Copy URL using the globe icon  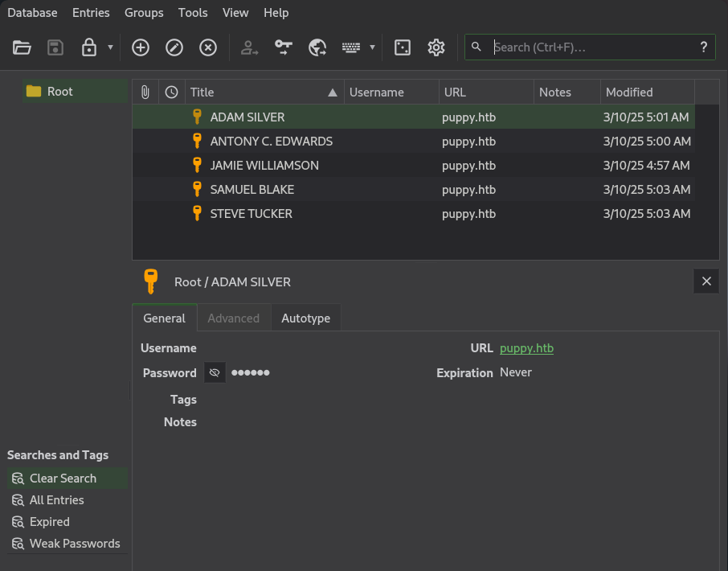317,47
